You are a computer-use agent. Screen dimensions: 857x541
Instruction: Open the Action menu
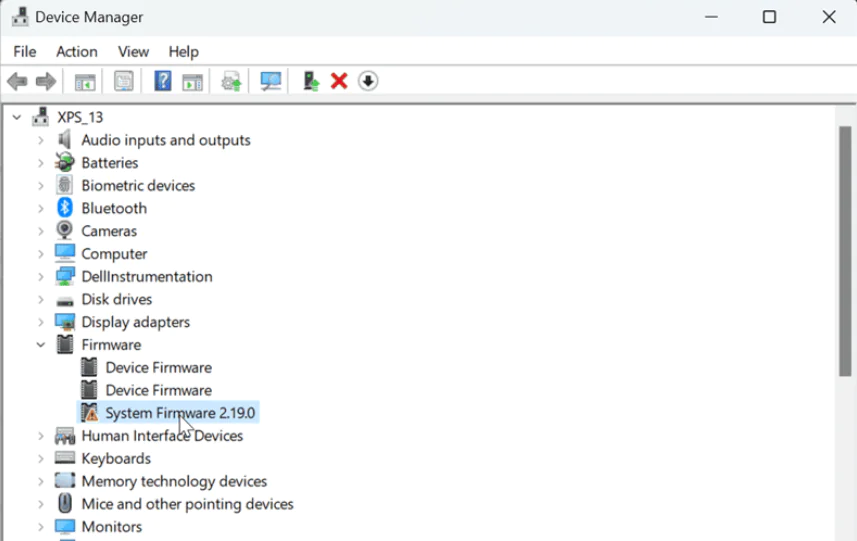click(x=76, y=52)
